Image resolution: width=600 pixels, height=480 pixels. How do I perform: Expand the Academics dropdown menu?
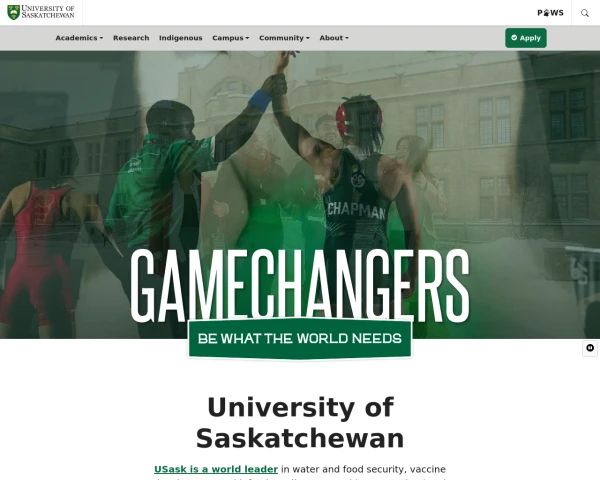point(79,38)
